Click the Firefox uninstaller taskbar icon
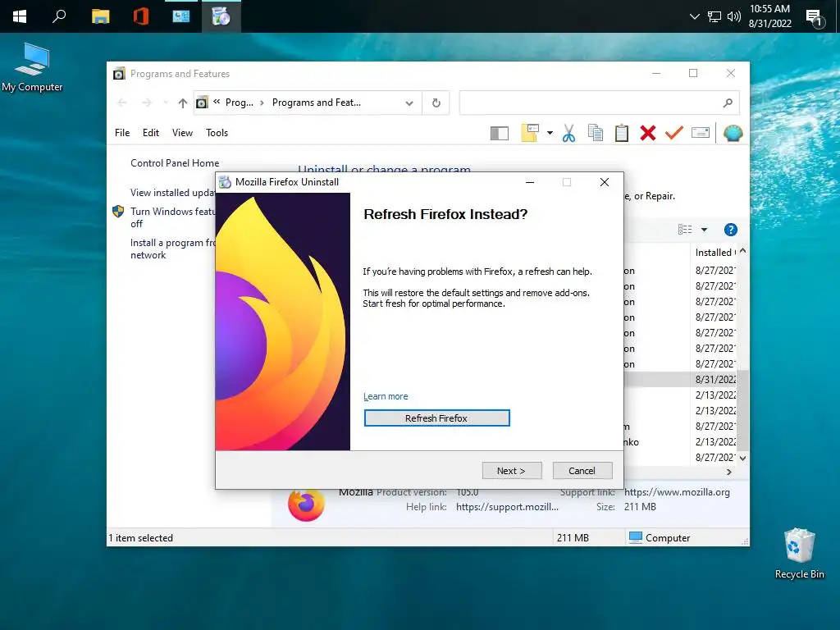 coord(221,16)
